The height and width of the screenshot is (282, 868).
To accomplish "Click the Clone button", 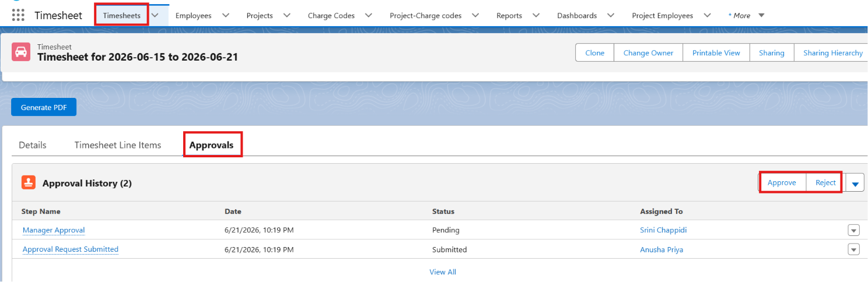I will point(595,52).
